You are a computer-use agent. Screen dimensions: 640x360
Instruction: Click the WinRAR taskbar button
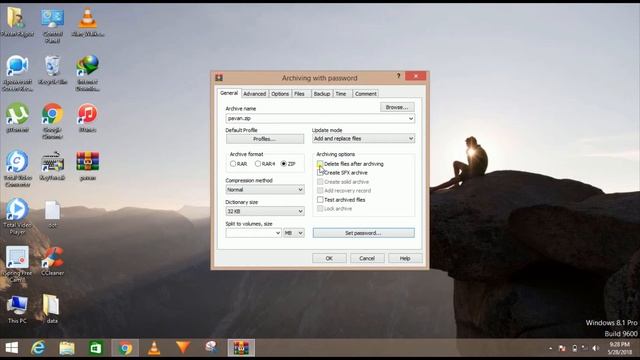point(241,348)
